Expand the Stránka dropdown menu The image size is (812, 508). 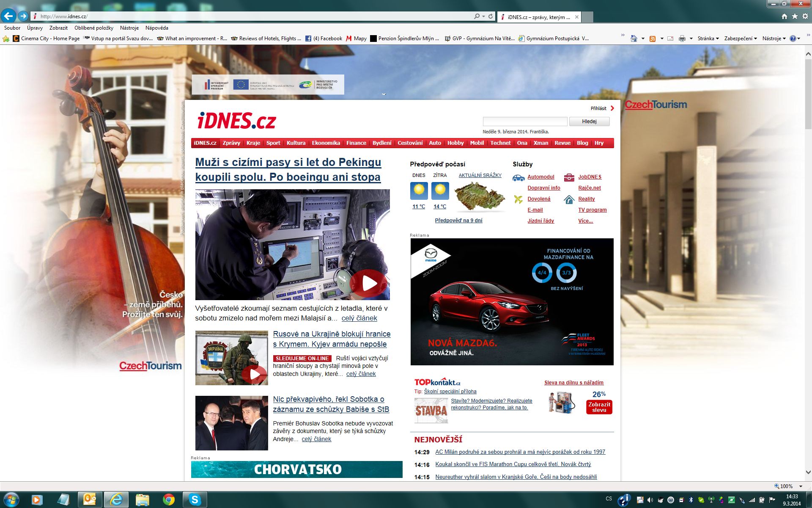click(x=708, y=39)
